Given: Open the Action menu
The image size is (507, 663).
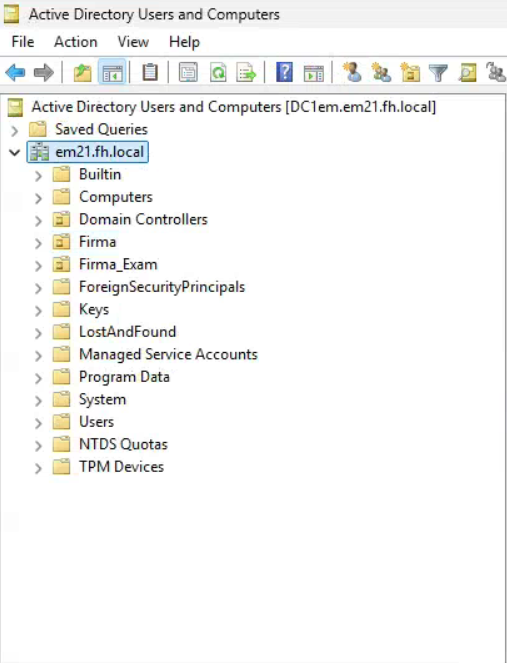Looking at the screenshot, I should 76,42.
